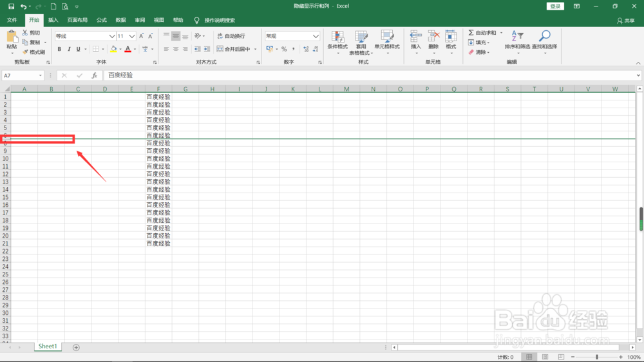This screenshot has height=362, width=644.
Task: Open Find & Select (查找和选择)
Action: (x=545, y=42)
